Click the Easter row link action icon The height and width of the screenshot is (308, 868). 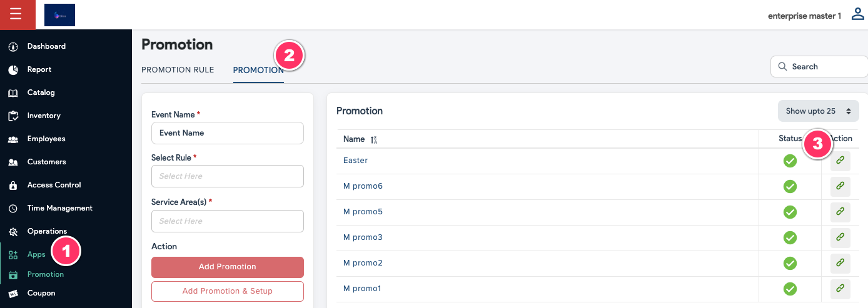coord(840,161)
